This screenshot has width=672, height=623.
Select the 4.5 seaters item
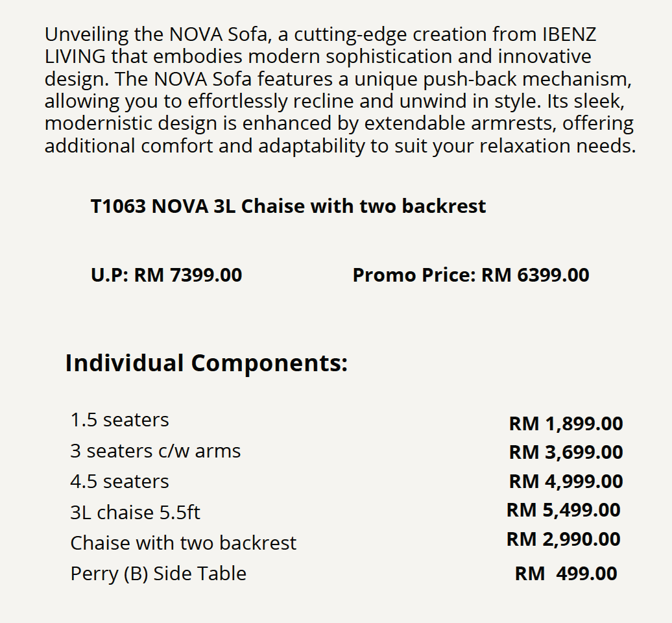[119, 482]
